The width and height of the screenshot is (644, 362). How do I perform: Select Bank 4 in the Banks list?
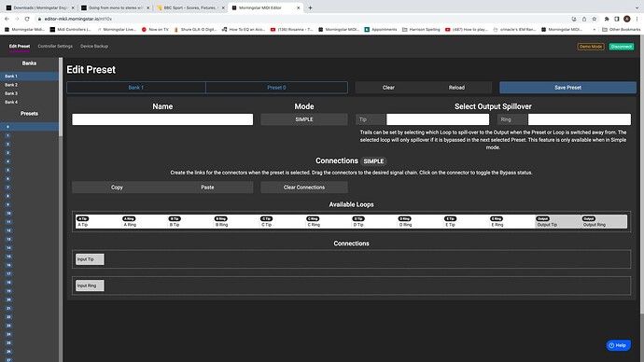[29, 103]
